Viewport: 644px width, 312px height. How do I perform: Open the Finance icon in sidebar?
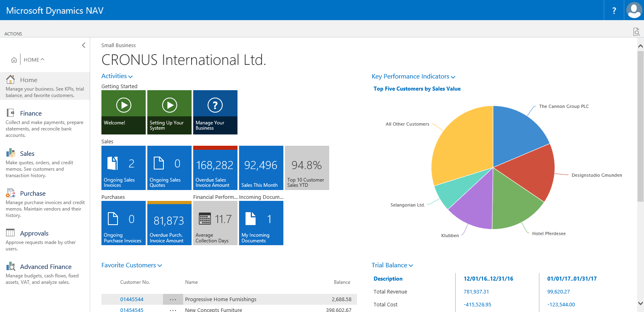click(x=10, y=113)
